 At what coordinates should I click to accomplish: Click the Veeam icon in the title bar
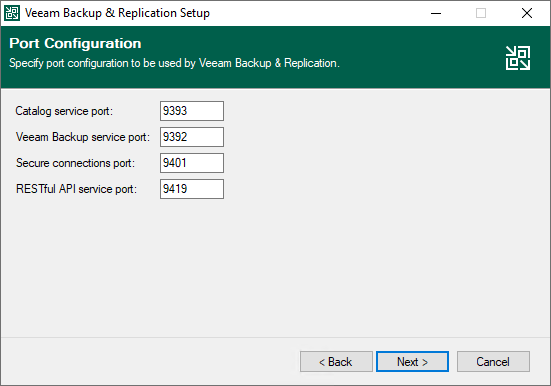tap(12, 13)
